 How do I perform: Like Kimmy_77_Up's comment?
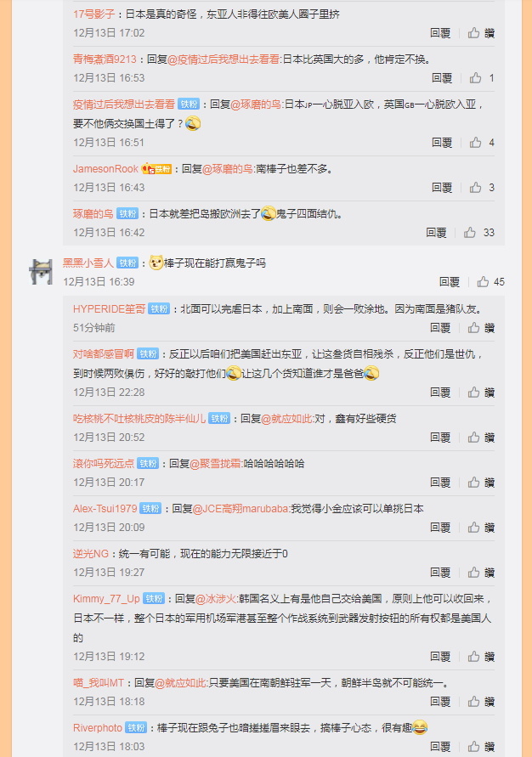coord(481,657)
